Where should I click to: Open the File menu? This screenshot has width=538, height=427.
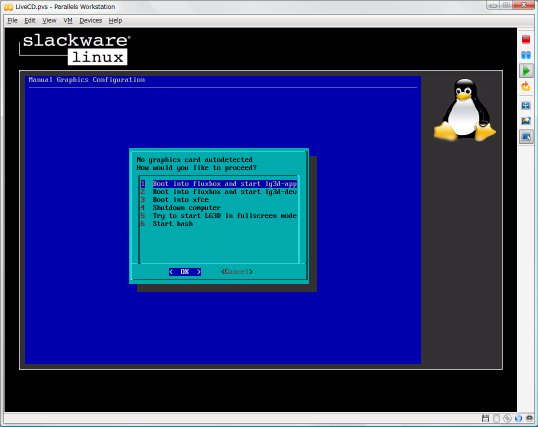click(12, 21)
